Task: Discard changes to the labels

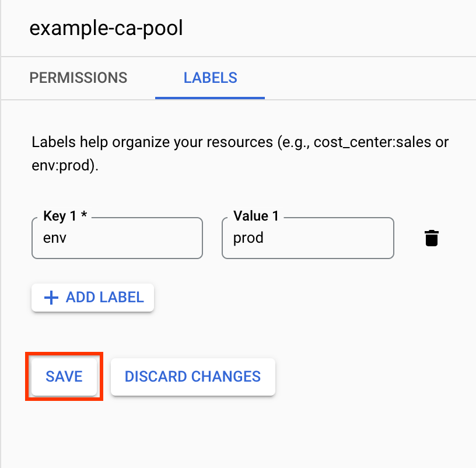Action: [192, 376]
